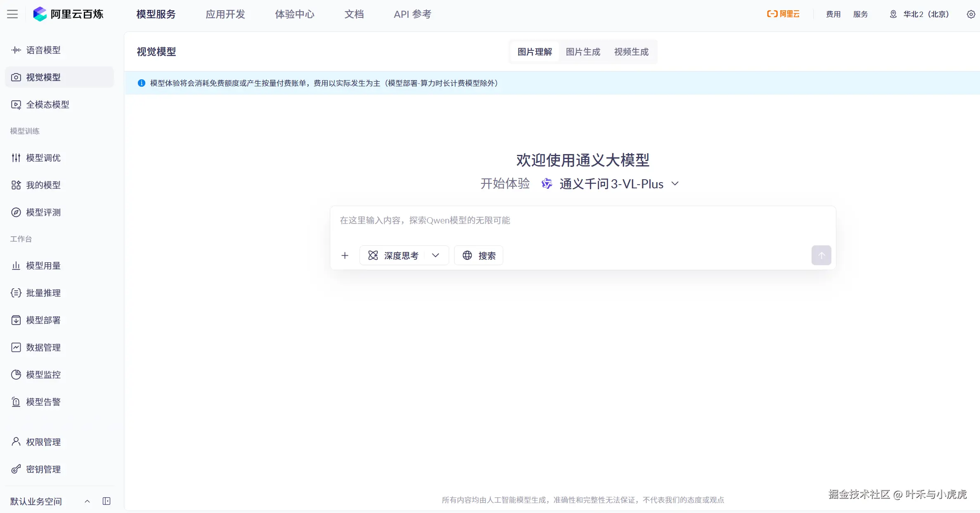Switch to 视频生成 tab

pos(631,52)
